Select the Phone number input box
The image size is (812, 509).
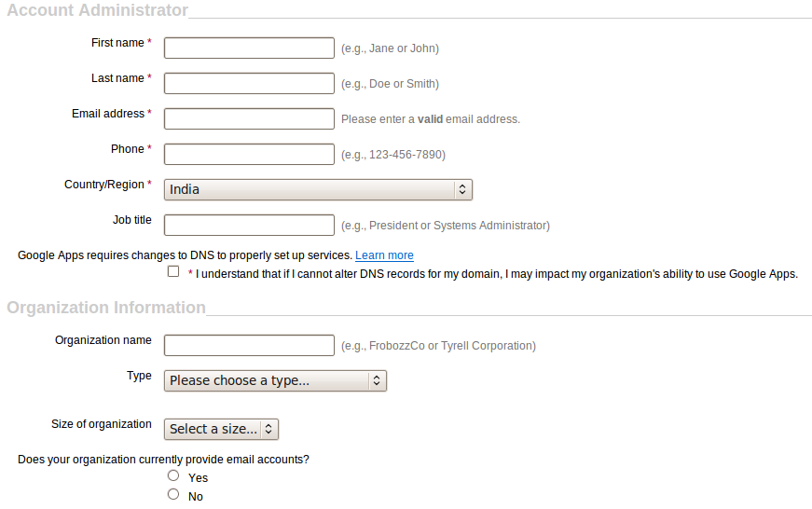249,154
